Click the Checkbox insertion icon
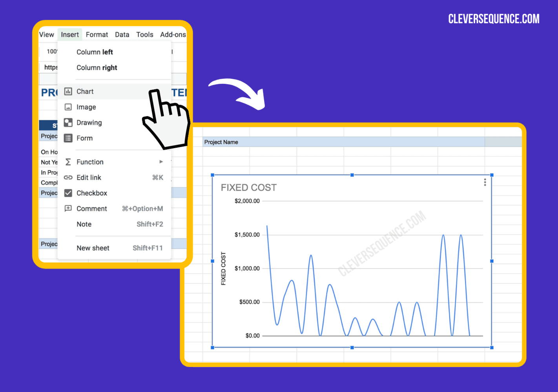The image size is (558, 392). pyautogui.click(x=68, y=193)
